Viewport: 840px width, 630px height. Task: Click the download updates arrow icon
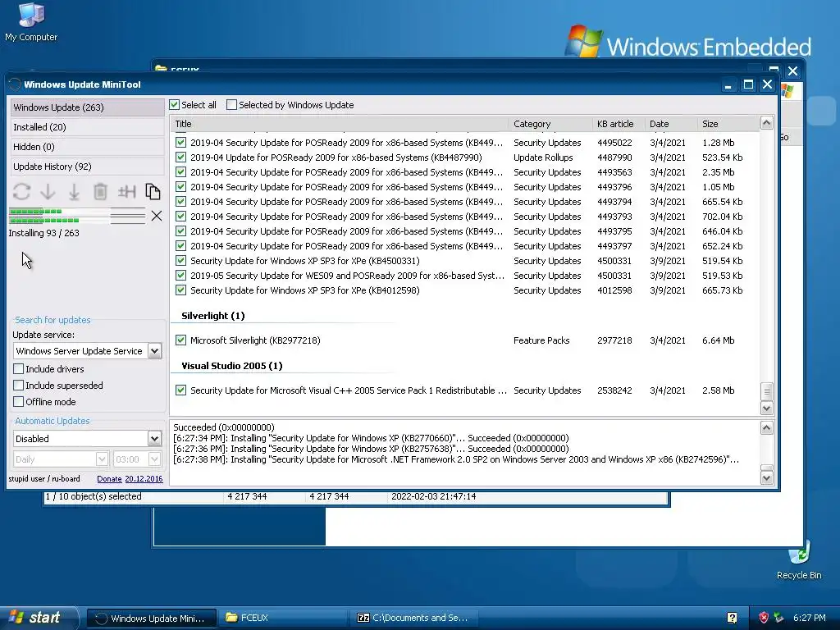(x=48, y=192)
